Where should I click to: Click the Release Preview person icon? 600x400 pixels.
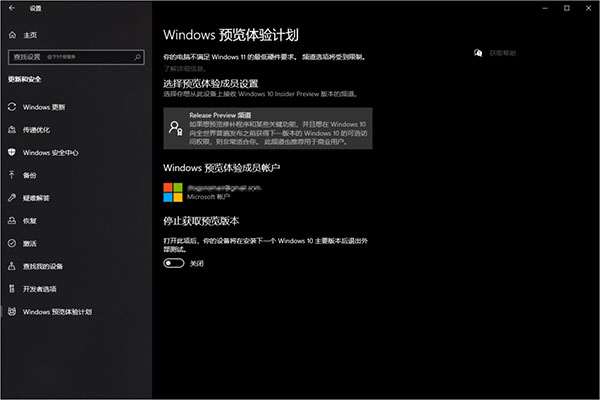point(176,128)
